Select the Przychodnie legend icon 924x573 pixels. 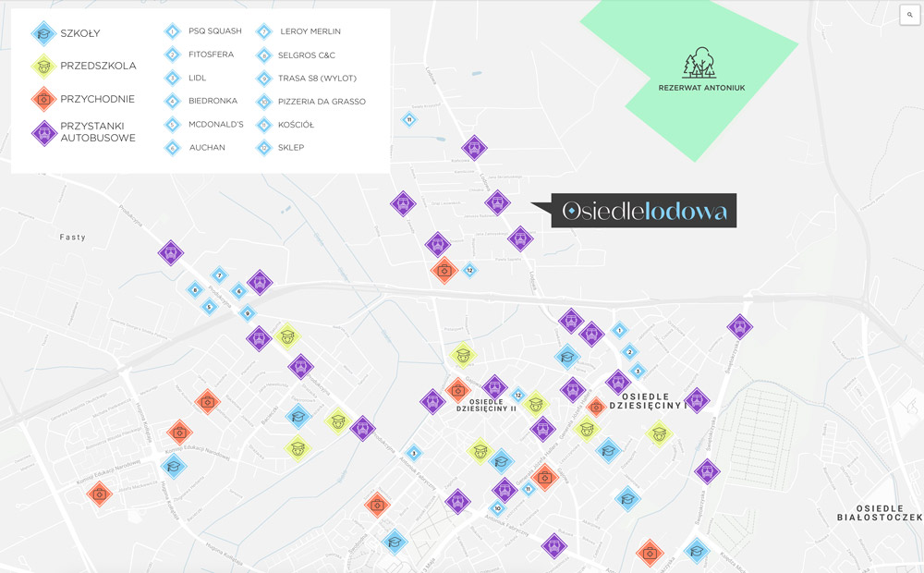click(43, 99)
